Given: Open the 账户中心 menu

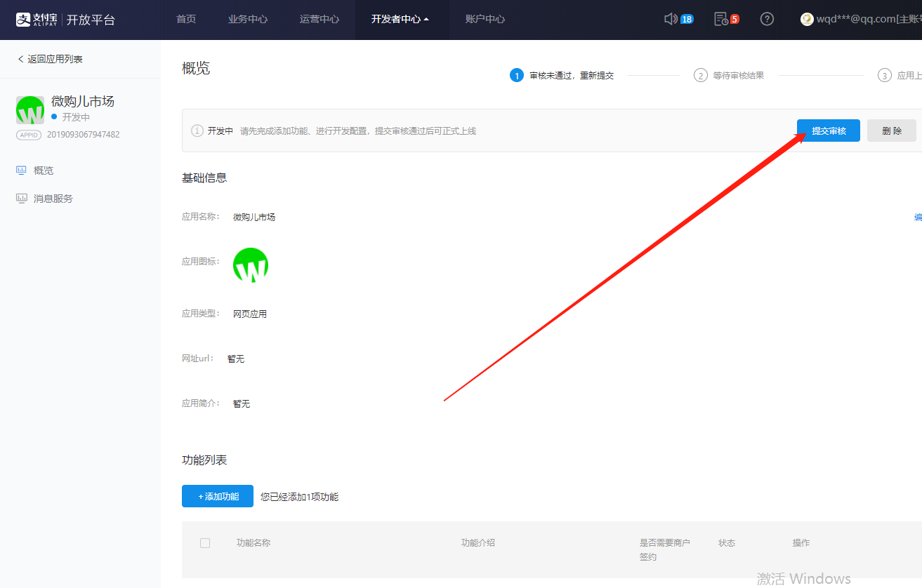Looking at the screenshot, I should (485, 19).
